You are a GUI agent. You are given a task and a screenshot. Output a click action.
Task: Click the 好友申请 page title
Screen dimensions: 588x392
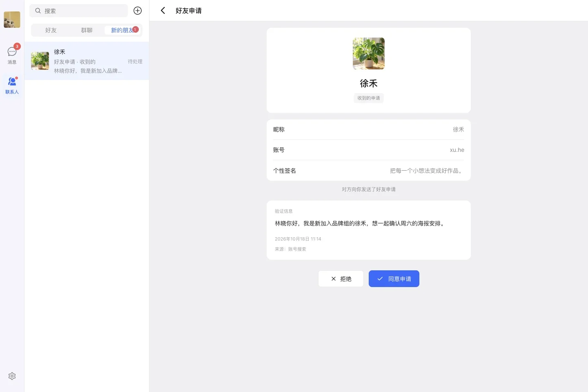click(189, 11)
